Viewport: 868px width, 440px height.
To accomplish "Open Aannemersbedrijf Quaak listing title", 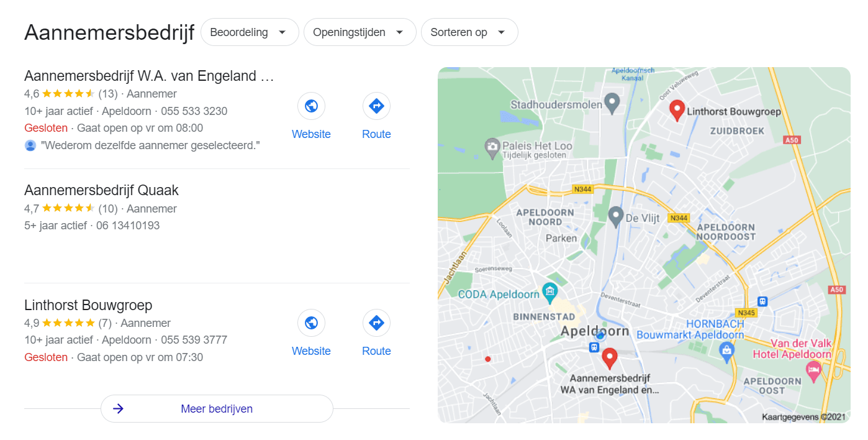I will click(x=101, y=190).
